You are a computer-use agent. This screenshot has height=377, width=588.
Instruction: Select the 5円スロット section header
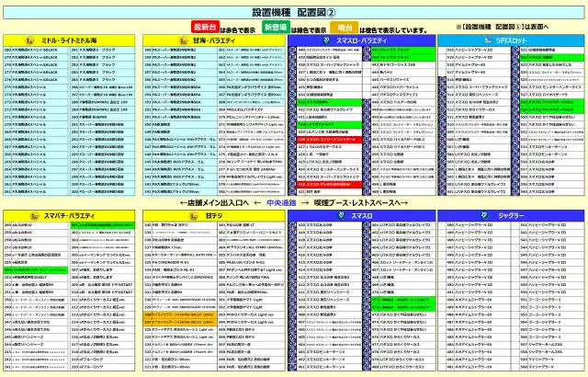(x=511, y=40)
